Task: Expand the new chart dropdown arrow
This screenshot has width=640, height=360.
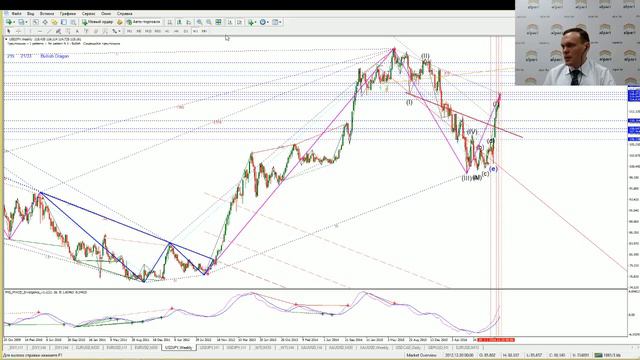Action: pos(14,22)
